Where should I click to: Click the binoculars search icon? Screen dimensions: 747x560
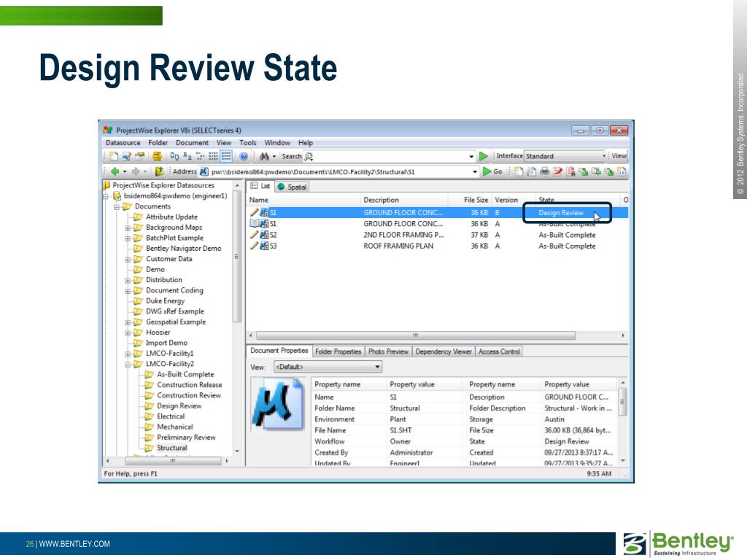(x=264, y=156)
